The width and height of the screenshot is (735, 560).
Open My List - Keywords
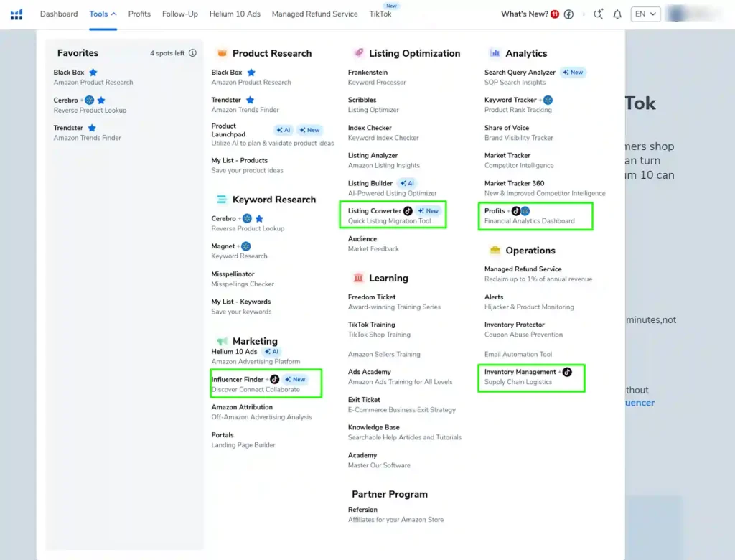coord(241,307)
